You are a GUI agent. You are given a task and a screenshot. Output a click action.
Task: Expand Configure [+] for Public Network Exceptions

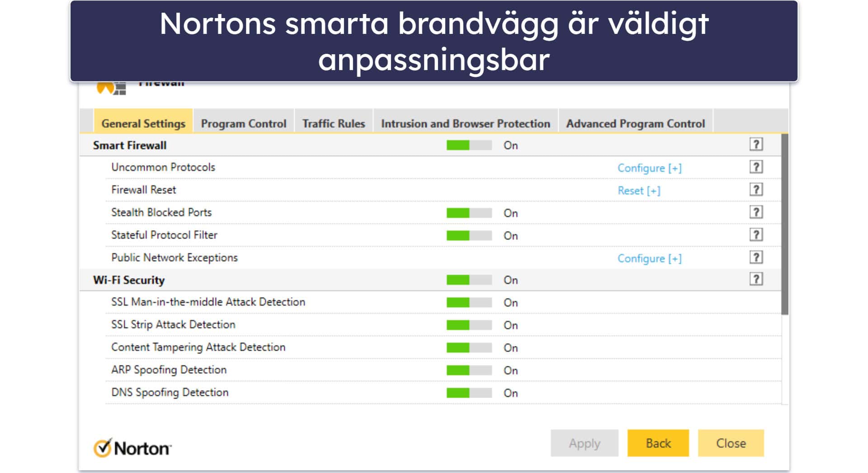[x=649, y=259]
